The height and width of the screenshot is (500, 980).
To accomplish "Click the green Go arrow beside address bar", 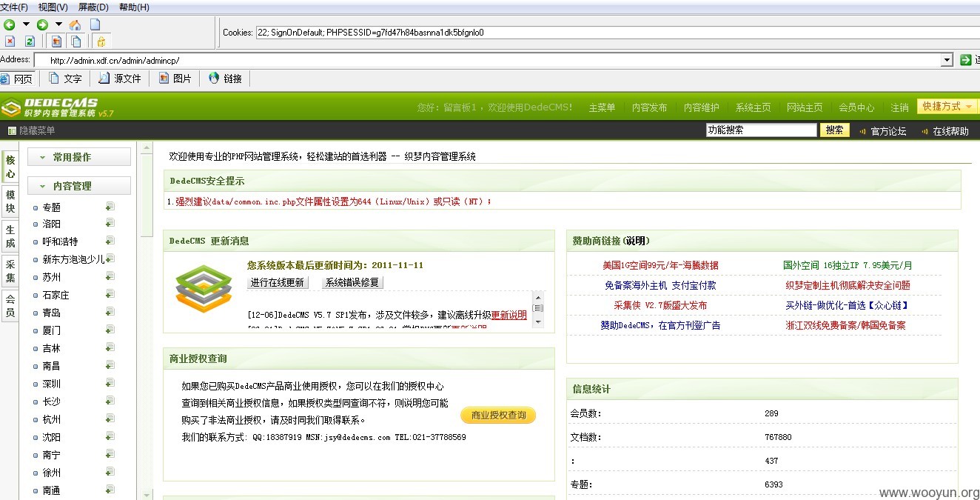I will click(965, 60).
